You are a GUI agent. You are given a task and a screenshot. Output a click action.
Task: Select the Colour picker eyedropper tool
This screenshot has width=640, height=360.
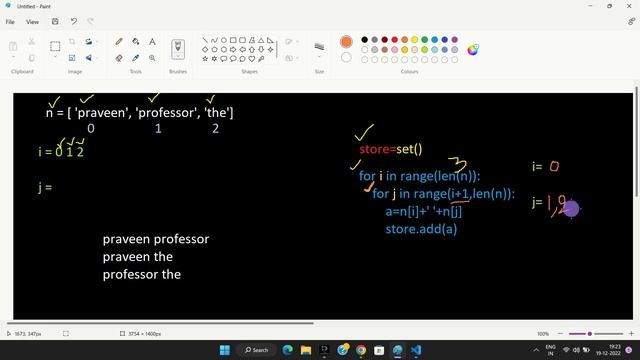click(136, 58)
